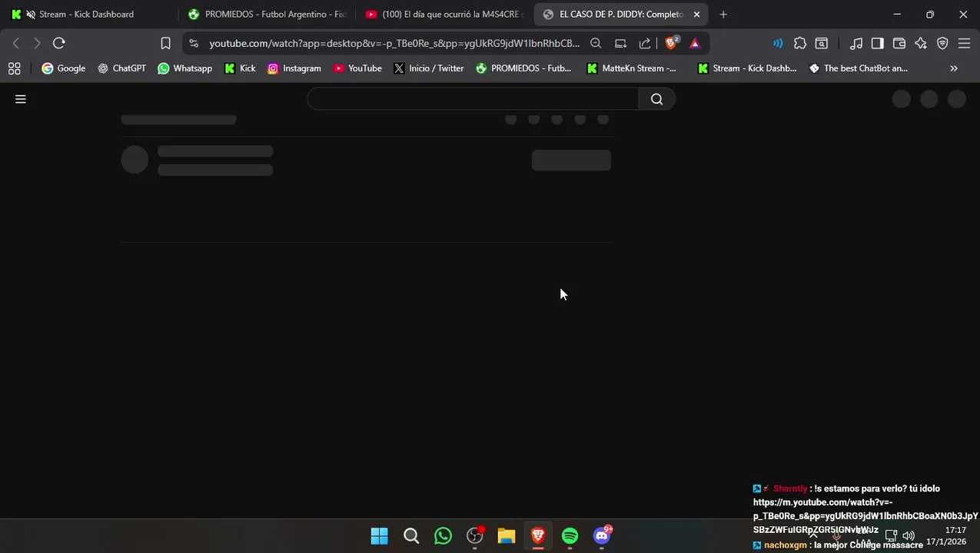The image size is (980, 553).
Task: Open The best ChatBot bookmark
Action: (859, 68)
